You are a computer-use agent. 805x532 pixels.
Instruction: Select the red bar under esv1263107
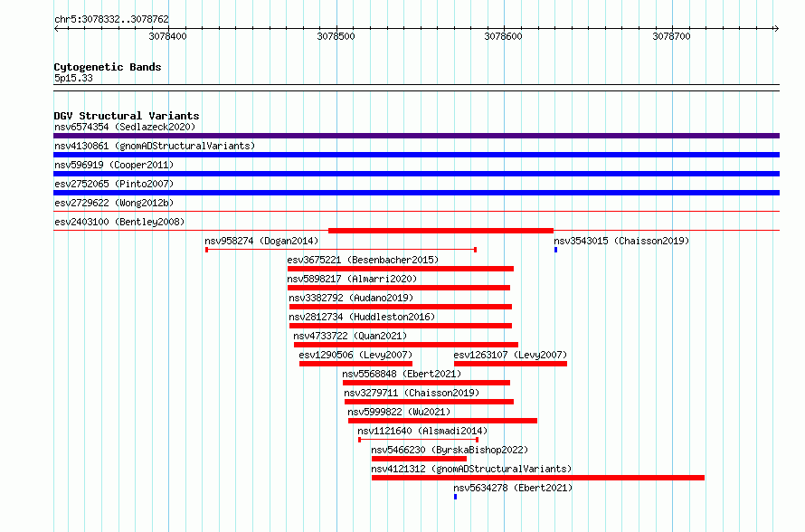pyautogui.click(x=510, y=364)
